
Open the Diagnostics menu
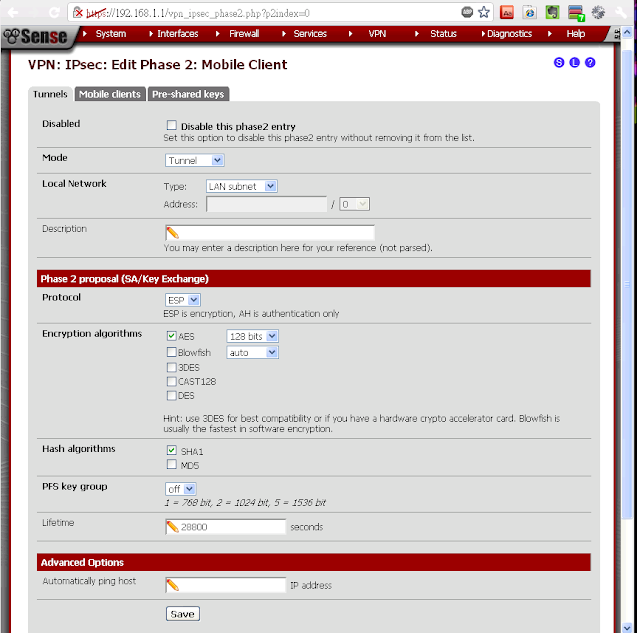click(x=509, y=34)
